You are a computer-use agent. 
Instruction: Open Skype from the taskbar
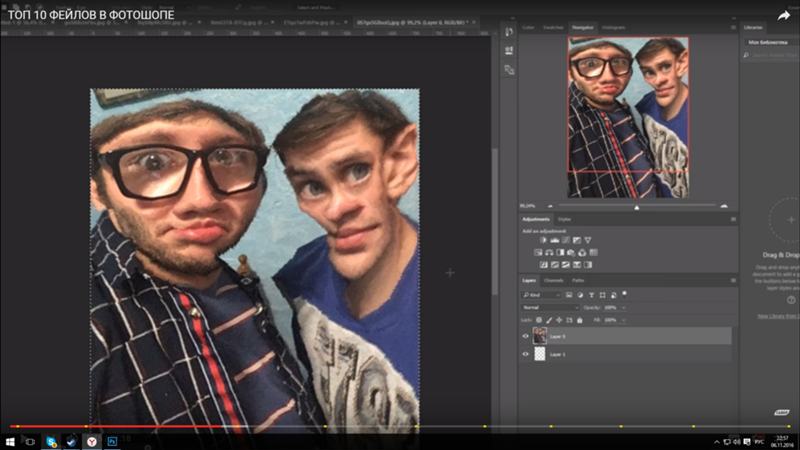tap(51, 441)
